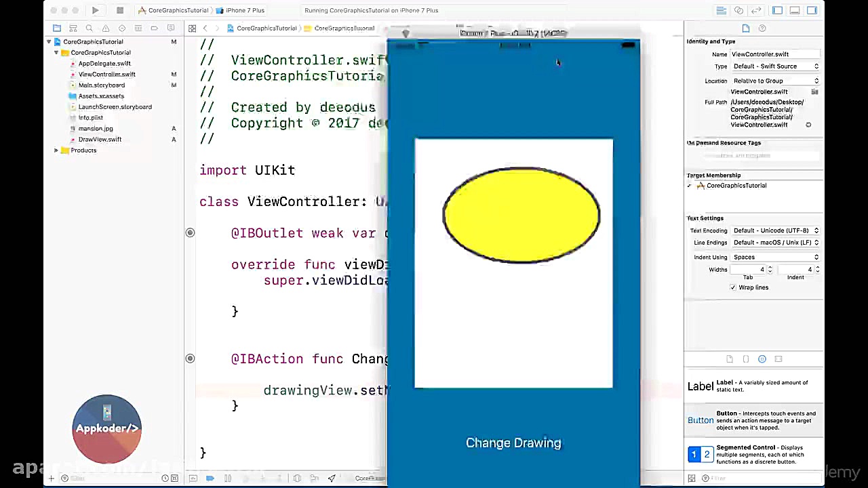Stop the running app in Xcode
The height and width of the screenshot is (488, 868).
coord(120,10)
